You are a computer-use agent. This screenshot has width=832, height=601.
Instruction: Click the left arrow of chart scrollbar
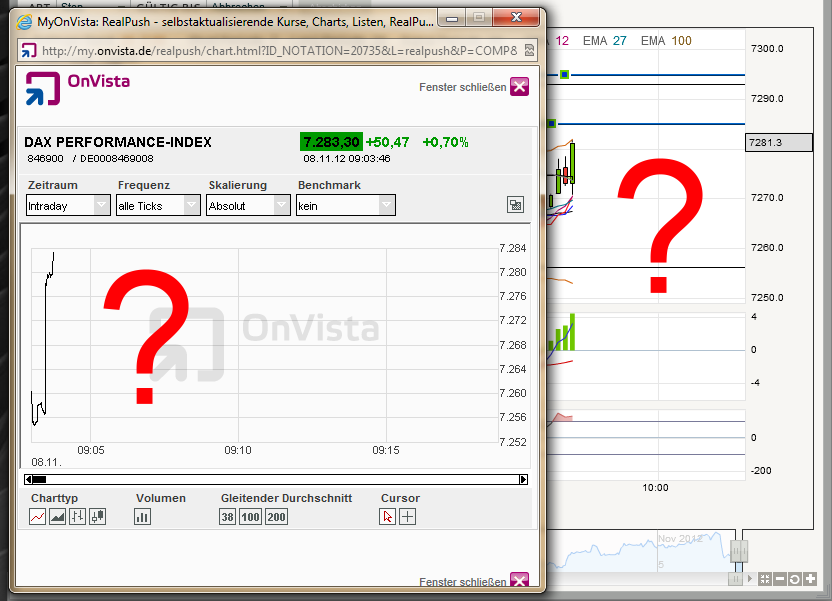[29, 480]
